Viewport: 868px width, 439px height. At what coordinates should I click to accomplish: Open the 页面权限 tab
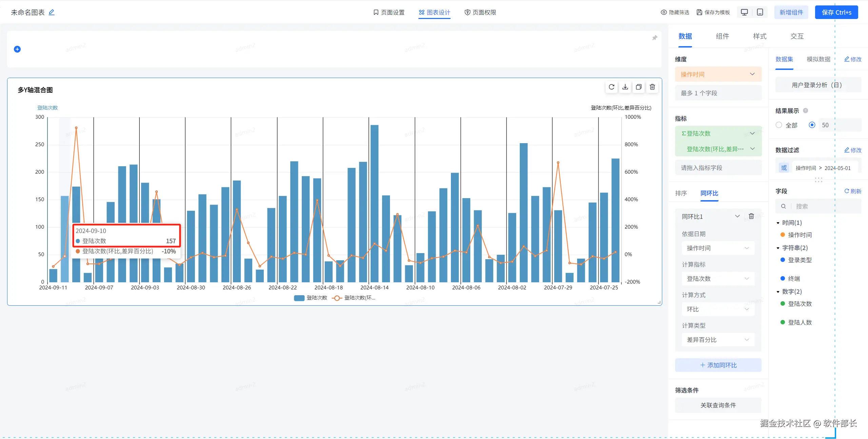tap(480, 13)
